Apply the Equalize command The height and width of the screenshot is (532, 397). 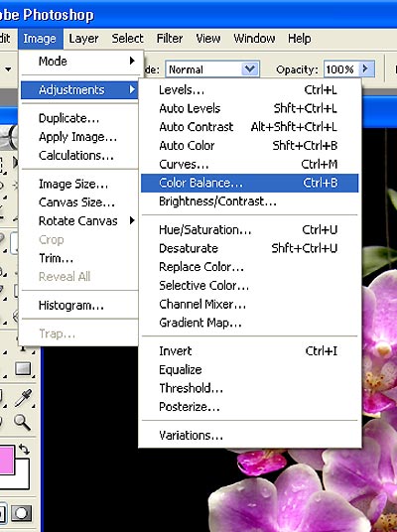(x=250, y=369)
